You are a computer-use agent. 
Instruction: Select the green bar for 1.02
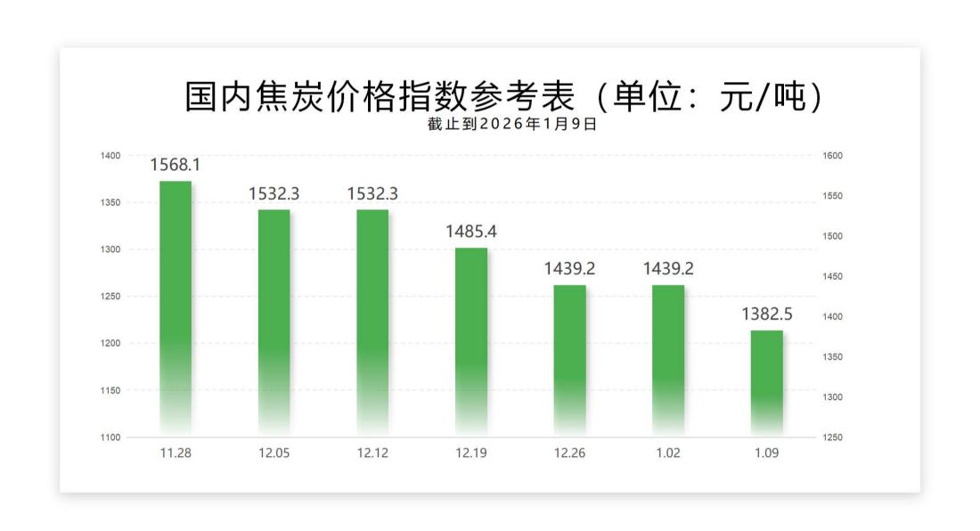(668, 361)
